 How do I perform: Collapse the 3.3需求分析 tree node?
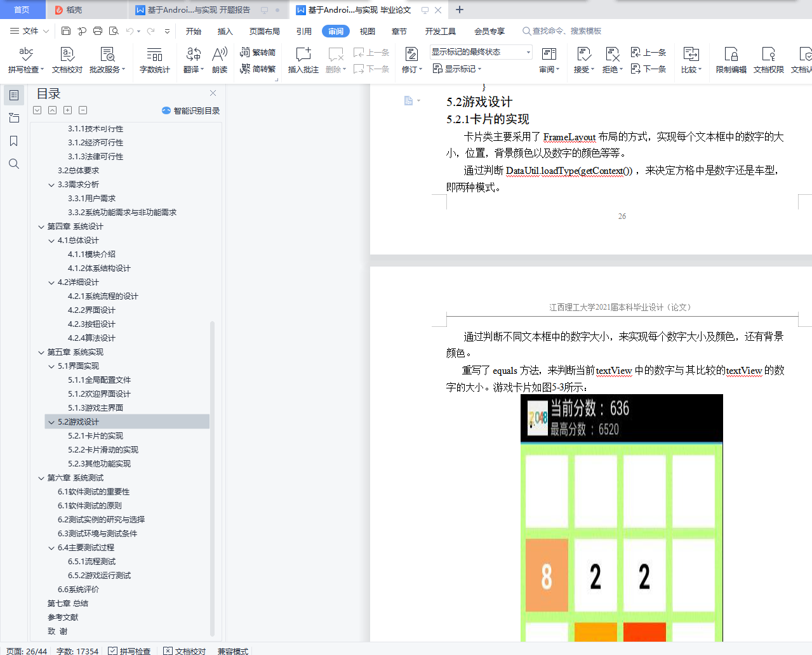coord(51,185)
